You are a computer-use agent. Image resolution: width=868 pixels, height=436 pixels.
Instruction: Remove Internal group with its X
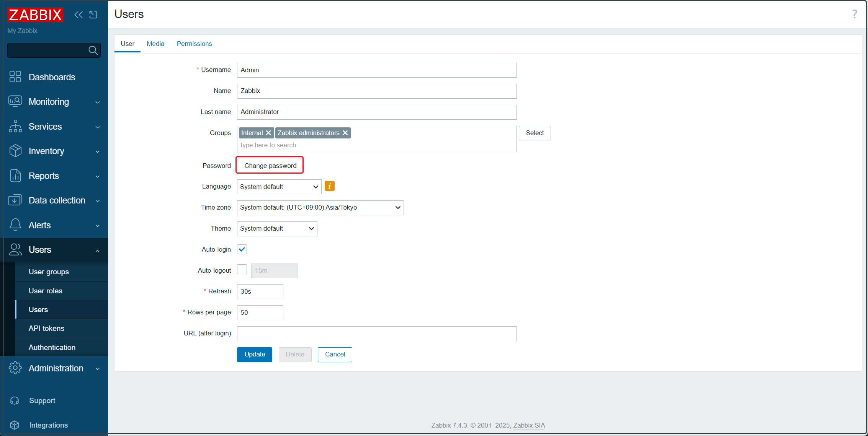pos(268,133)
